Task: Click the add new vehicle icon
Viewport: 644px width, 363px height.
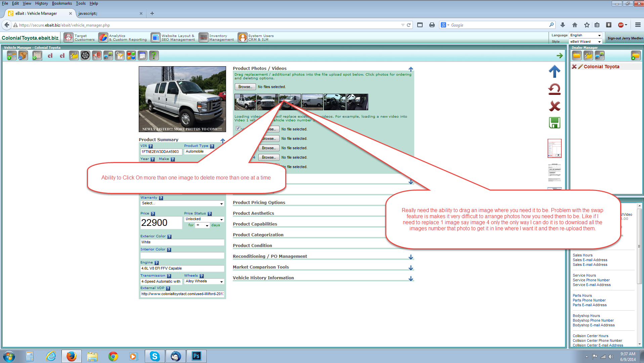Action: tap(11, 55)
